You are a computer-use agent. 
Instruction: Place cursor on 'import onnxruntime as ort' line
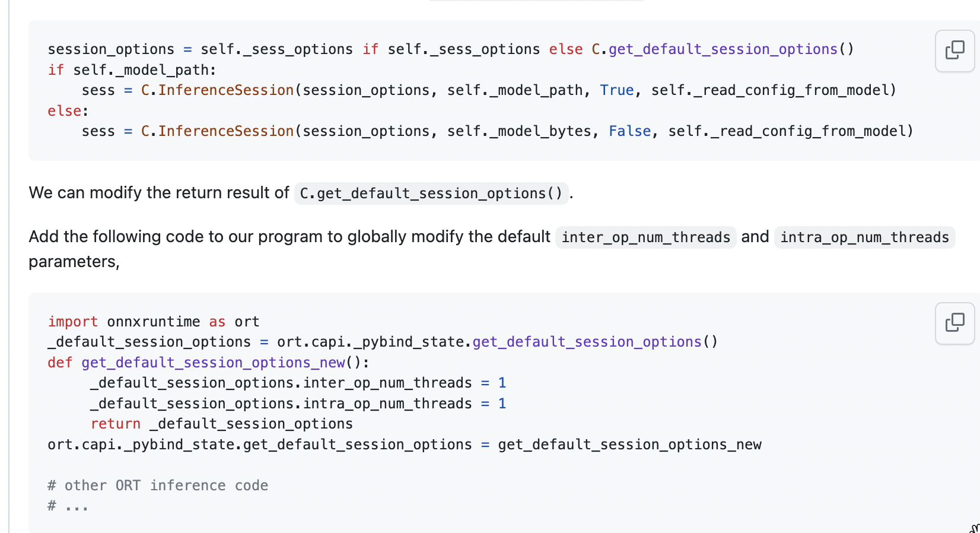[154, 322]
